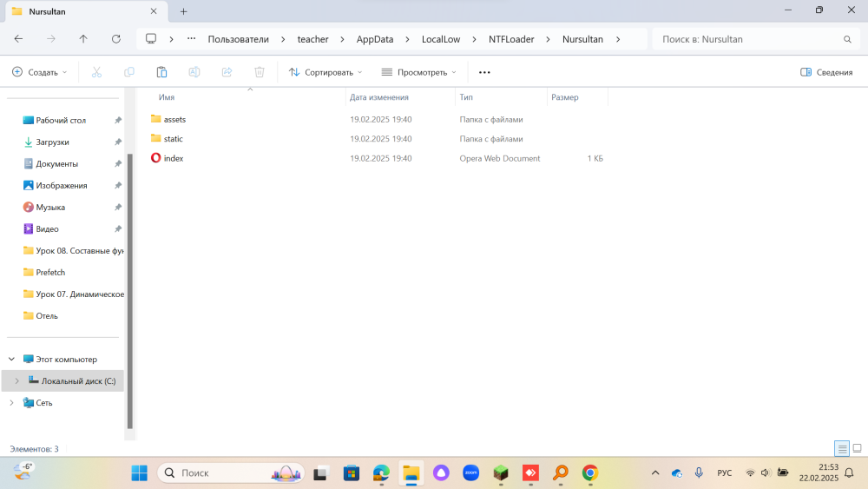Image resolution: width=868 pixels, height=489 pixels.
Task: Open Minecraft block icon on taskbar
Action: pos(501,473)
